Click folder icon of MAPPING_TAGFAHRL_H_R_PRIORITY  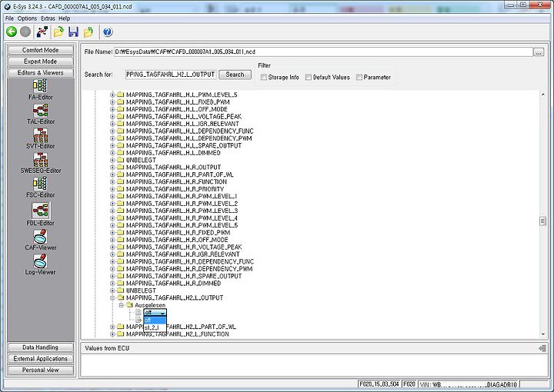pyautogui.click(x=121, y=189)
